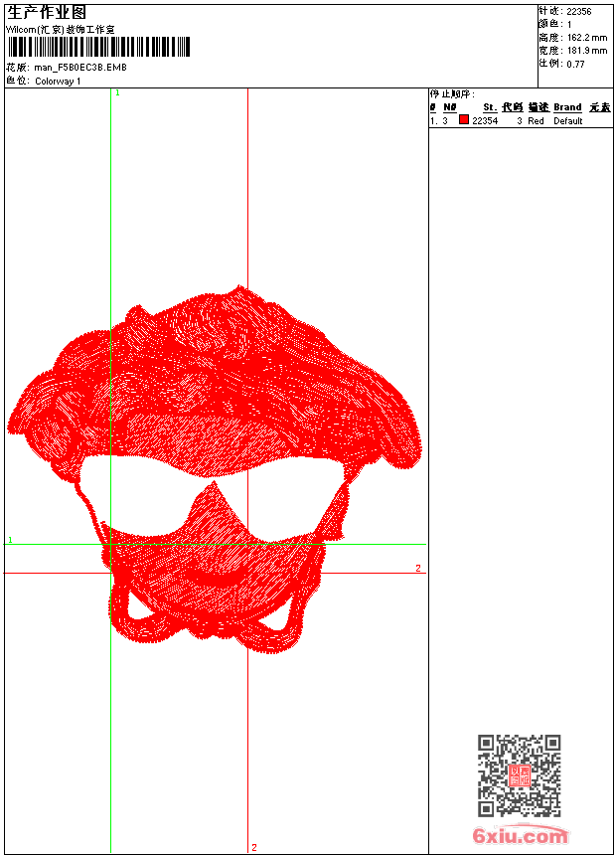Click the file name man_F5B0EC3B.EMB
The height and width of the screenshot is (855, 616).
click(x=79, y=68)
